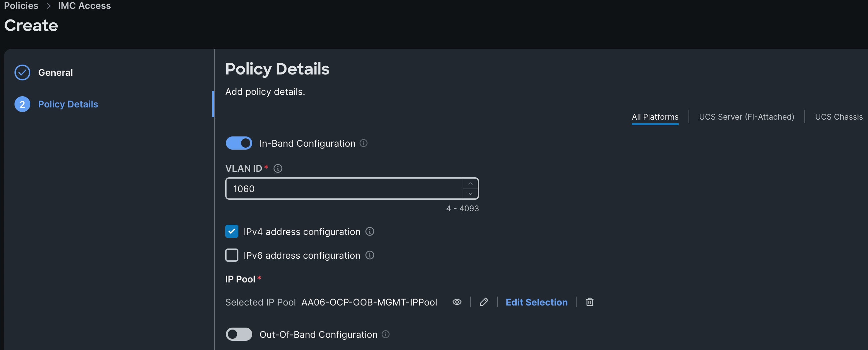The width and height of the screenshot is (868, 350).
Task: Turn on Out-Of-Band Configuration toggle
Action: [x=239, y=334]
